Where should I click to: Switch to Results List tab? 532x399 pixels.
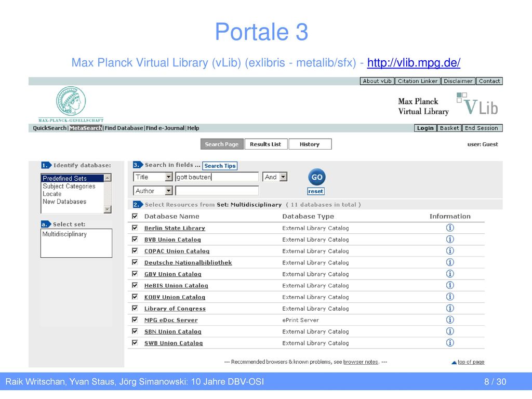[x=265, y=144]
